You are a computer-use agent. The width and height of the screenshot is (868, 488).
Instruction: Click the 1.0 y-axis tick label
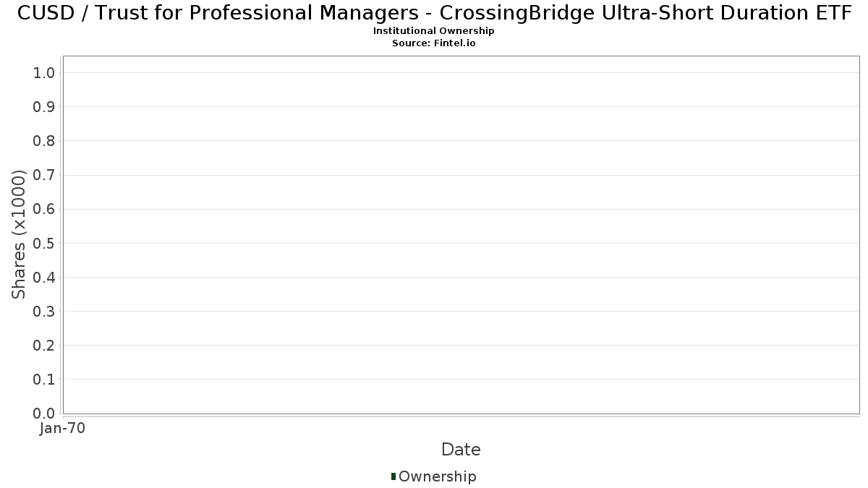coord(44,72)
